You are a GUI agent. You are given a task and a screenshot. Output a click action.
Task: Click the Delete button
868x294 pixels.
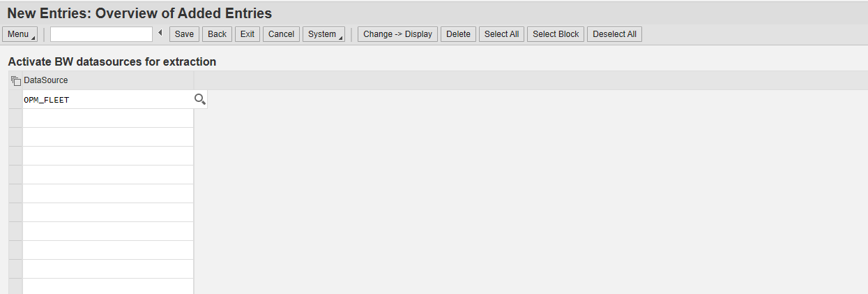click(458, 34)
